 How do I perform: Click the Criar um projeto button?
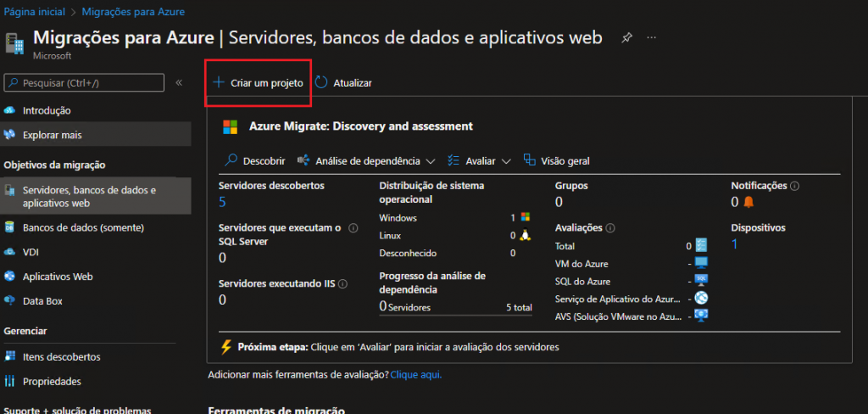pyautogui.click(x=258, y=83)
